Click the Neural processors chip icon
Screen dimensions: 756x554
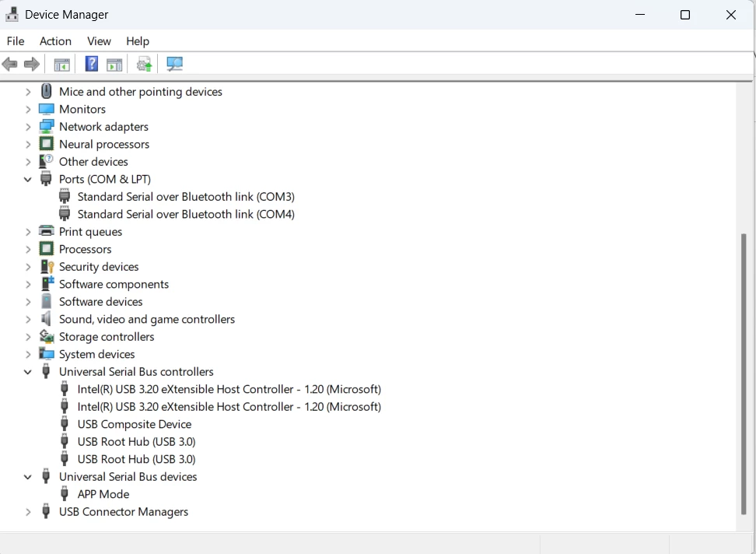click(x=47, y=144)
